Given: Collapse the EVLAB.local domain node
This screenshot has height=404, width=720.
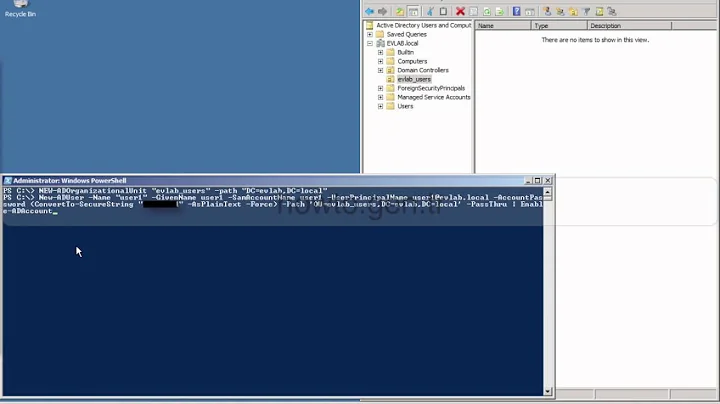Looking at the screenshot, I should point(370,43).
